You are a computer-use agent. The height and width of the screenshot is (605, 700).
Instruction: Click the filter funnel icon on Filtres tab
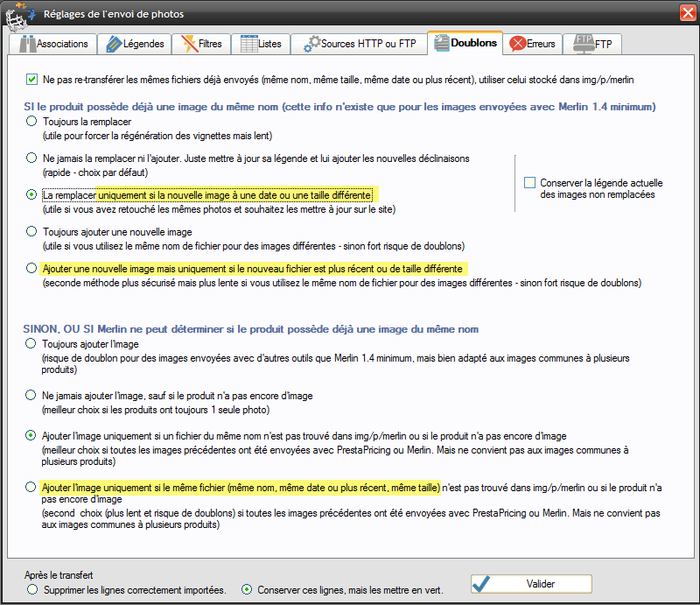tap(187, 43)
